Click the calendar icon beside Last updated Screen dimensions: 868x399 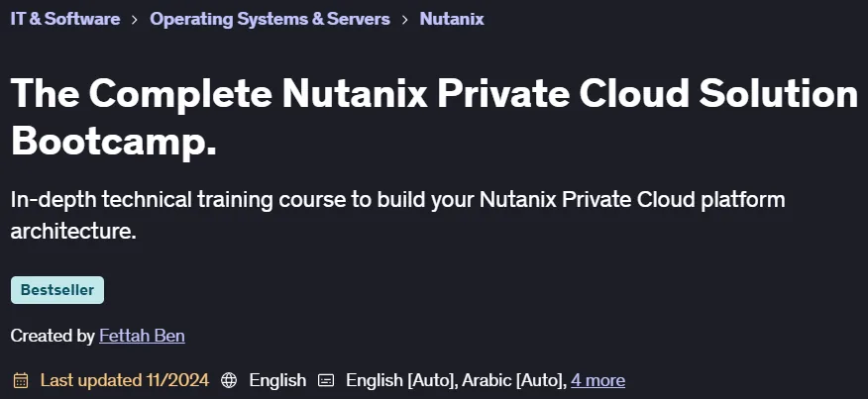(21, 380)
